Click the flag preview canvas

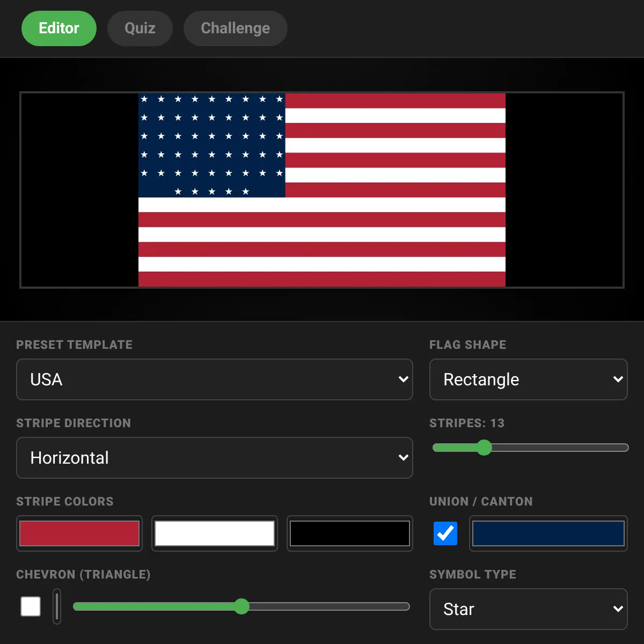[322, 190]
